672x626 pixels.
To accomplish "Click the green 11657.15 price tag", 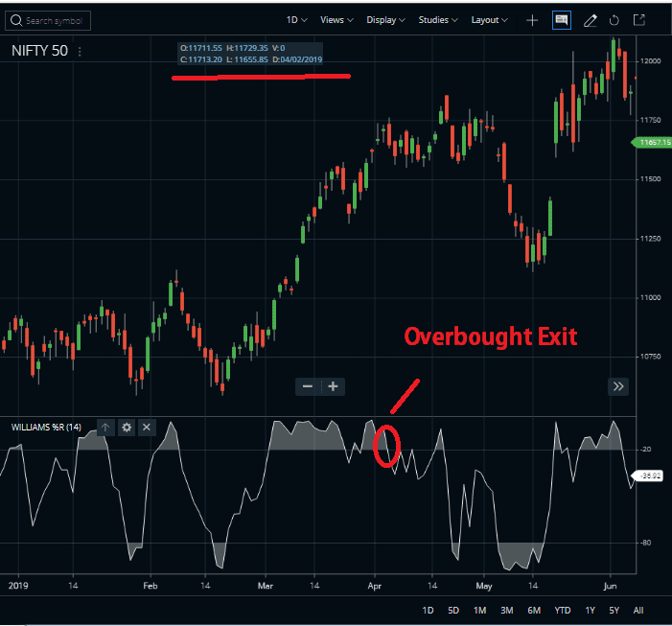I will pos(652,142).
